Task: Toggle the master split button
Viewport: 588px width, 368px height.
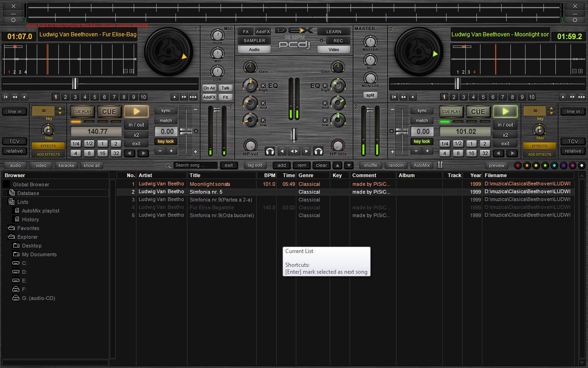Action: (370, 95)
